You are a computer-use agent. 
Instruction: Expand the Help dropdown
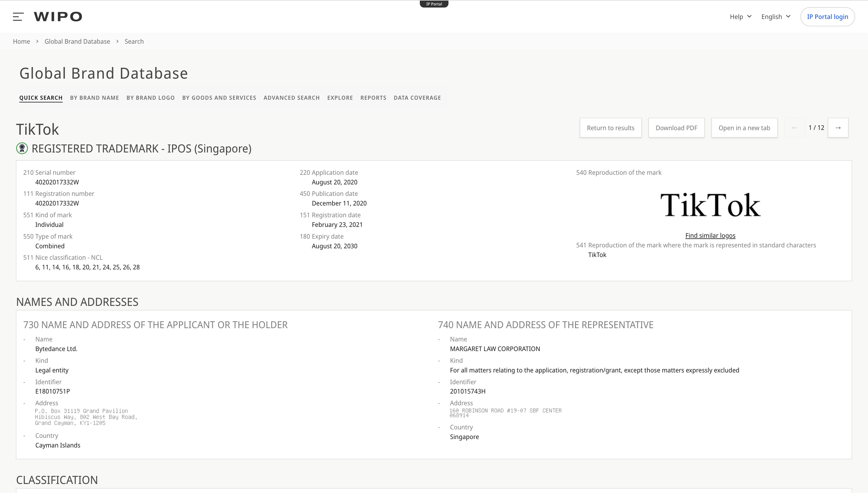pos(741,17)
